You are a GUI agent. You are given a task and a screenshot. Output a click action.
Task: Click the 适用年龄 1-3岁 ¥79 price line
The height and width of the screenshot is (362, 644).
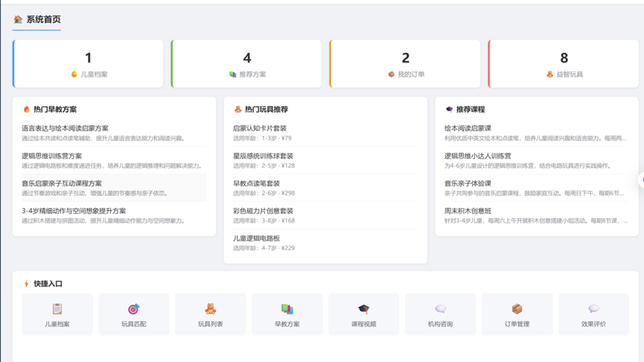click(262, 138)
